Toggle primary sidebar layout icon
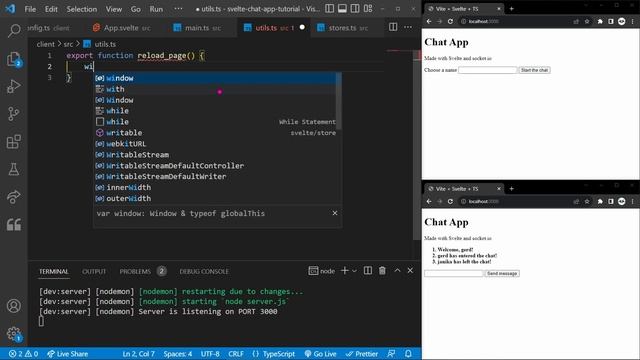The height and width of the screenshot is (360, 640). coord(329,9)
